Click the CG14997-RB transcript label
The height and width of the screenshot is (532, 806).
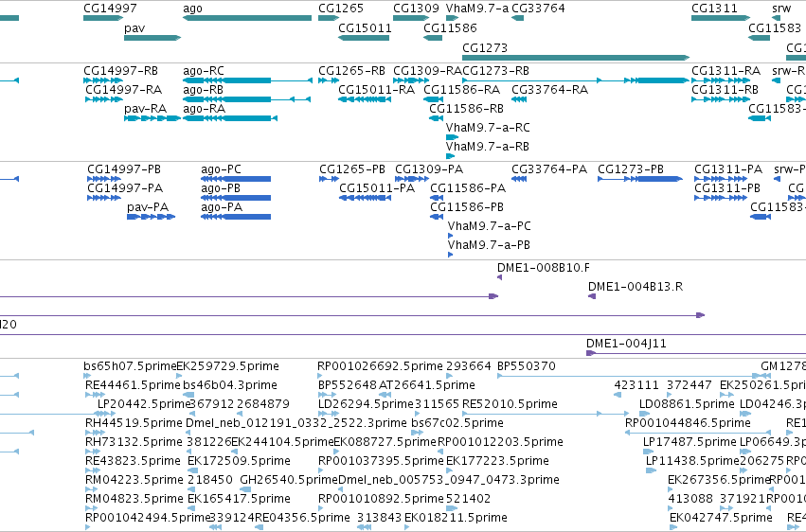pyautogui.click(x=121, y=71)
